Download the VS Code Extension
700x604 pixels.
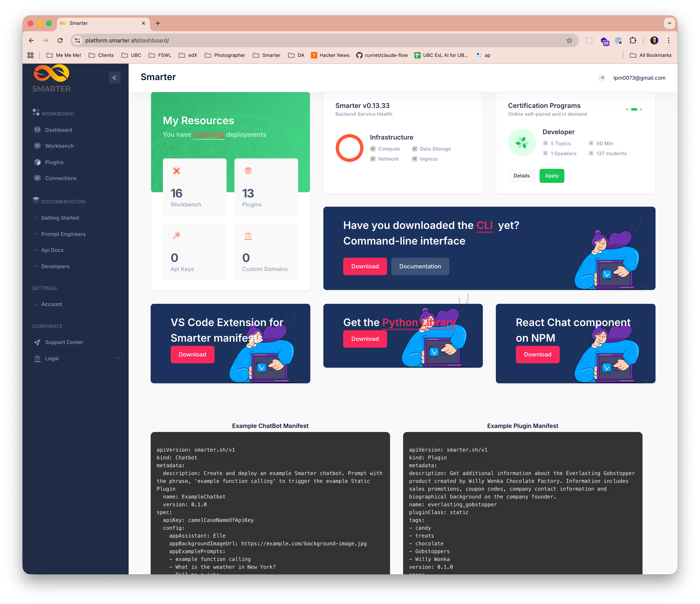coord(192,354)
